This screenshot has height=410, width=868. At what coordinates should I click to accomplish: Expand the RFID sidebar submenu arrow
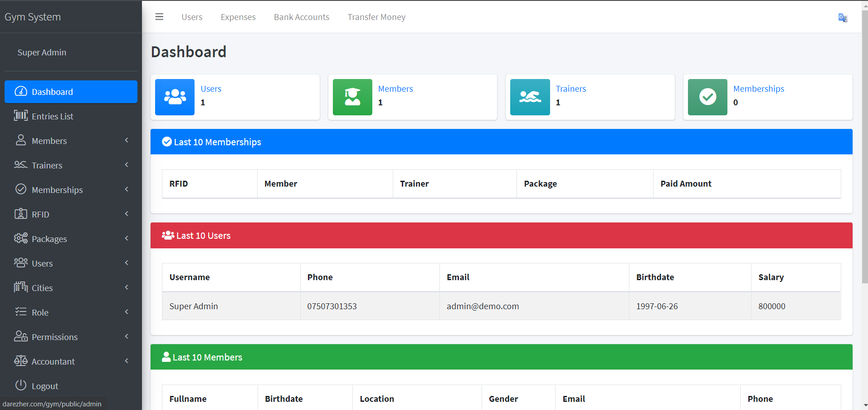pyautogui.click(x=127, y=214)
